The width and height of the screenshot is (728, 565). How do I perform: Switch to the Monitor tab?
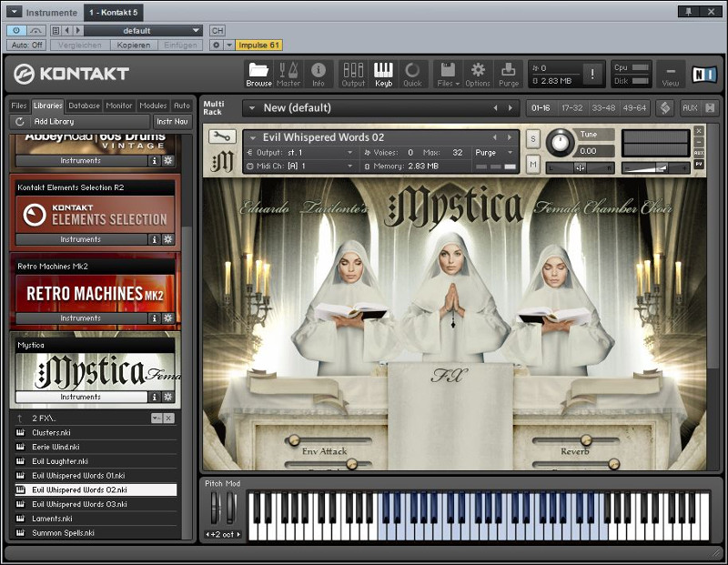pos(119,106)
